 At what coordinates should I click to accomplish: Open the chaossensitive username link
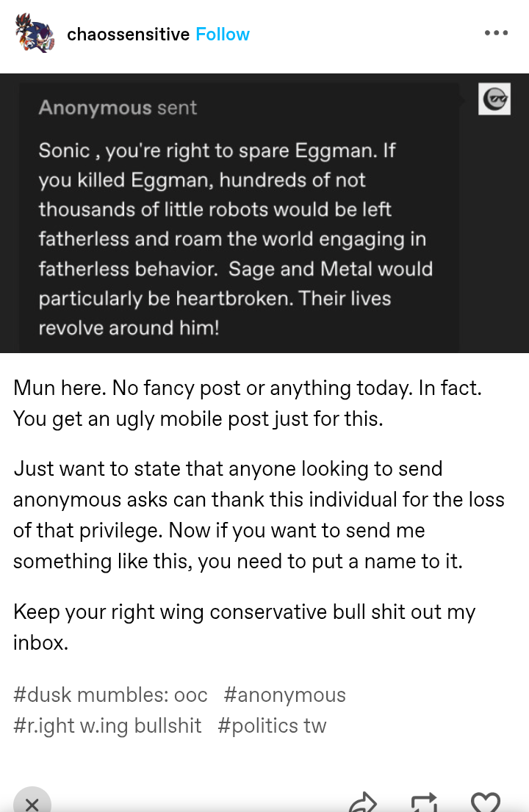[x=129, y=35]
